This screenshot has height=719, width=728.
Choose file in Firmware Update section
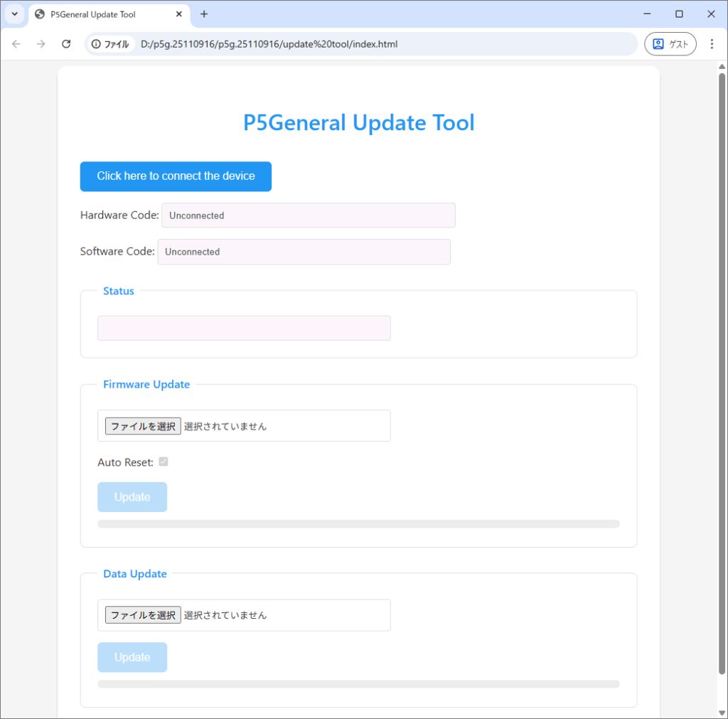tap(143, 426)
